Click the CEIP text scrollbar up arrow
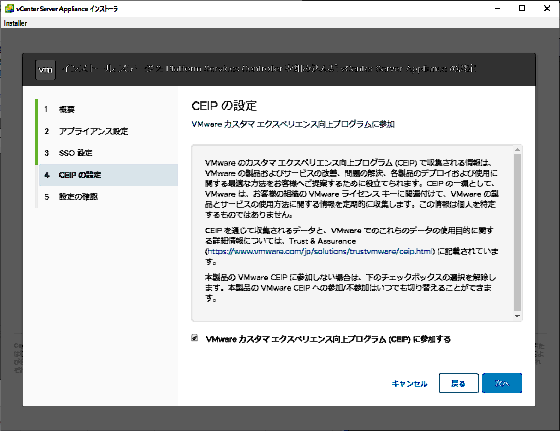Image resolution: width=560 pixels, height=431 pixels. click(517, 149)
